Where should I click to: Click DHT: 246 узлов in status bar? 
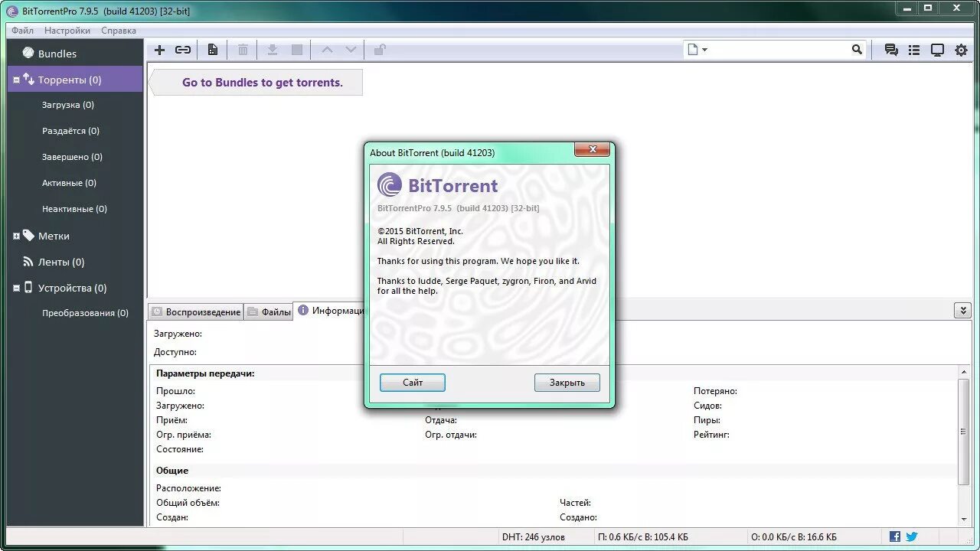pos(534,537)
